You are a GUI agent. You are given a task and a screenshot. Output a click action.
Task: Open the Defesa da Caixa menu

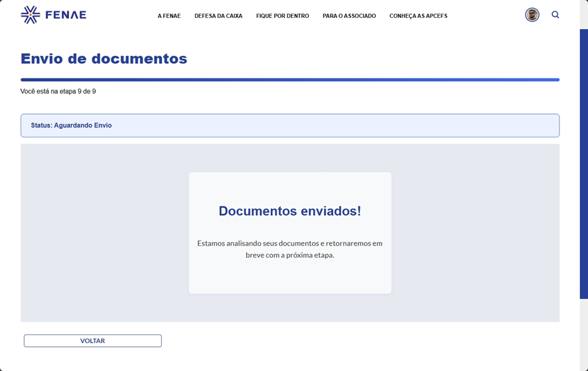218,16
